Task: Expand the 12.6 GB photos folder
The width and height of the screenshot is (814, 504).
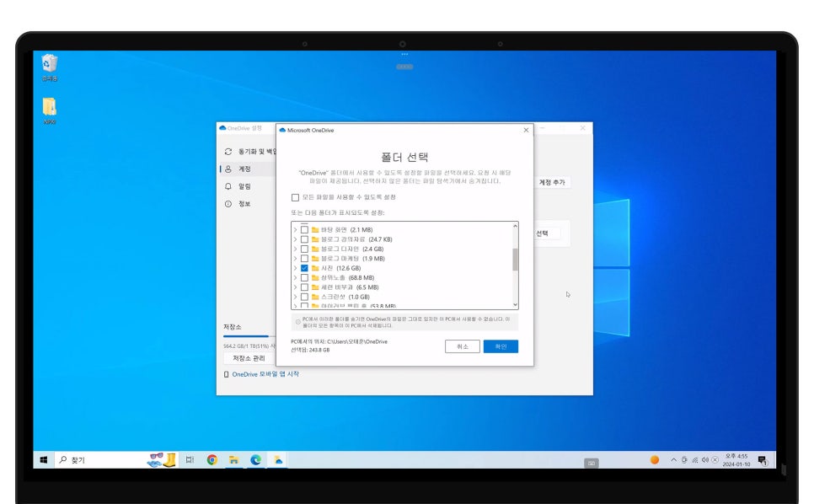Action: [296, 268]
